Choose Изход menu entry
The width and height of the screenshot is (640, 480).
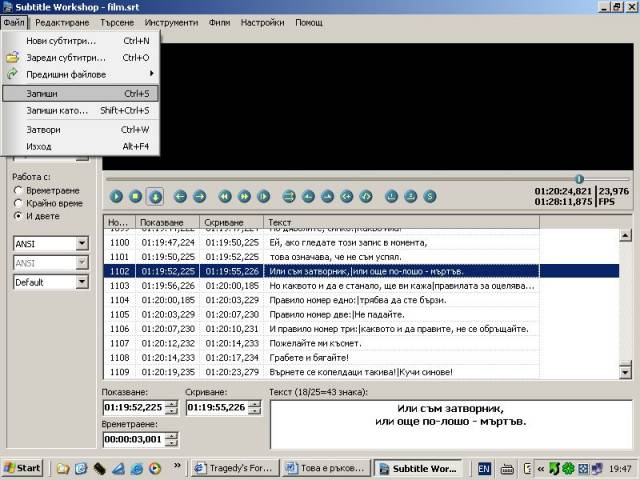pos(80,147)
